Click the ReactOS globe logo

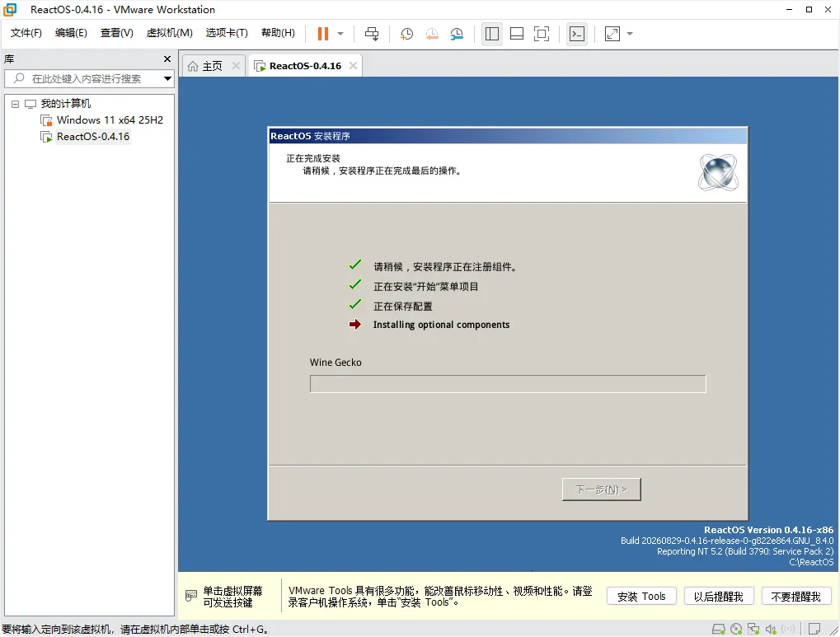pyautogui.click(x=718, y=172)
